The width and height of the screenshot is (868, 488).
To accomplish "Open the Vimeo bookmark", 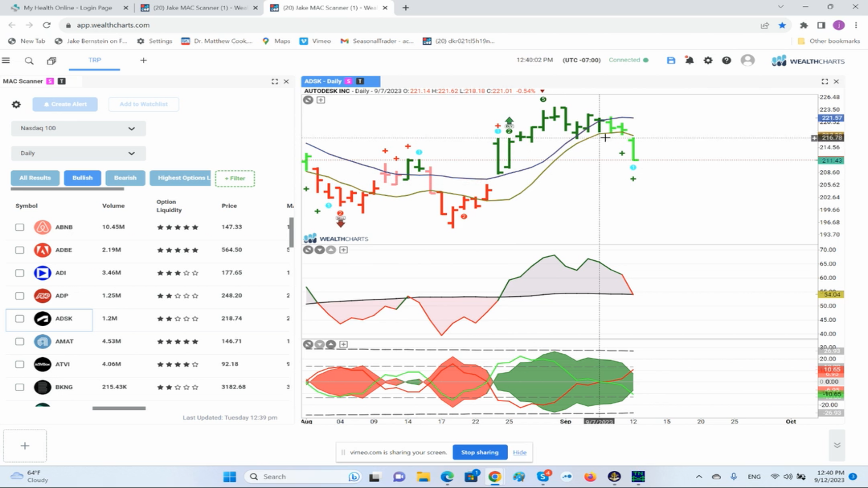I will pyautogui.click(x=316, y=41).
